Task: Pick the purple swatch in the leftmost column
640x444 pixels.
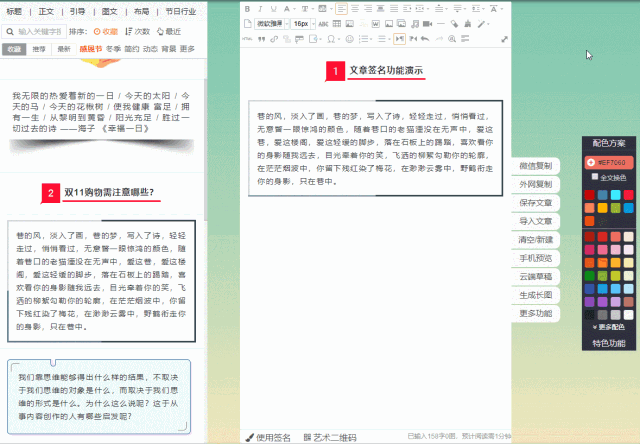Action: (589, 302)
